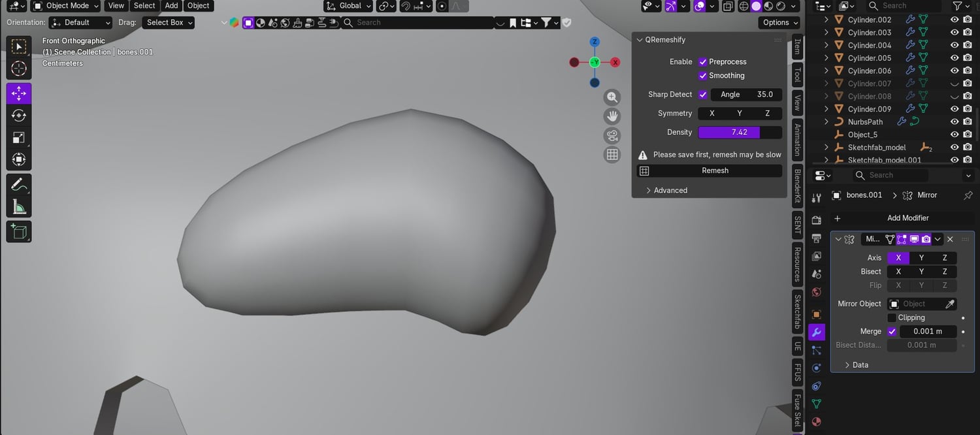
Task: Open the Global transform orientation dropdown
Action: 348,6
